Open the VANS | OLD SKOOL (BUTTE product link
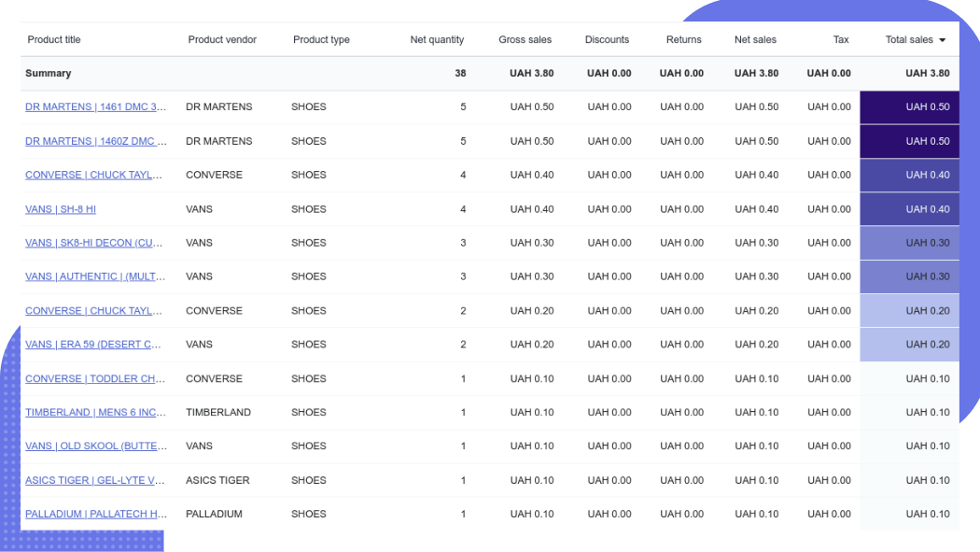Screen dimensions: 980x552 coord(95,446)
